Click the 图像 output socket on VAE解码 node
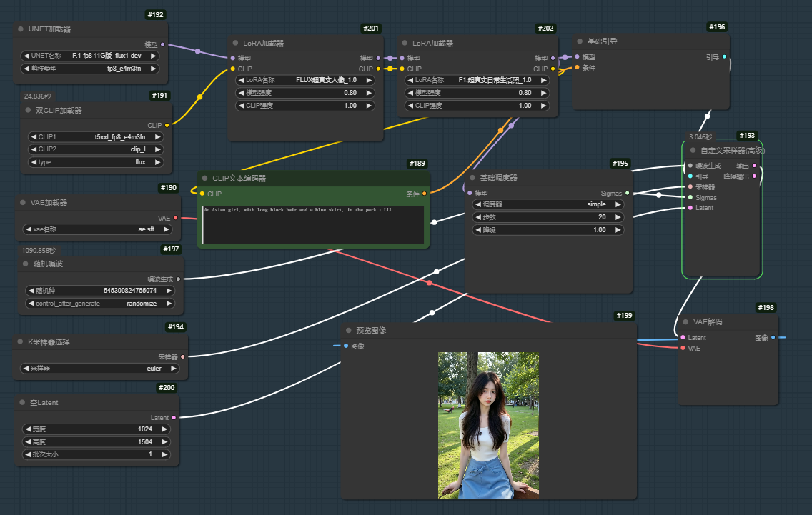The height and width of the screenshot is (515, 812). [x=773, y=337]
